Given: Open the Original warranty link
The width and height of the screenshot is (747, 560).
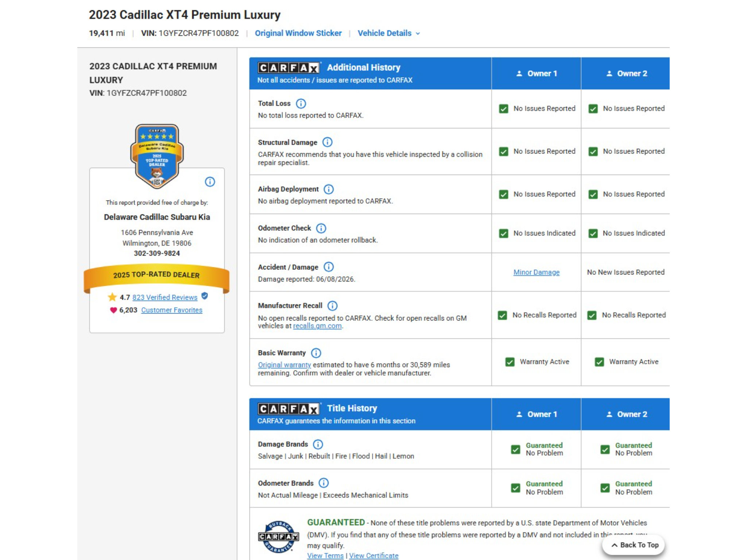Looking at the screenshot, I should (x=284, y=365).
